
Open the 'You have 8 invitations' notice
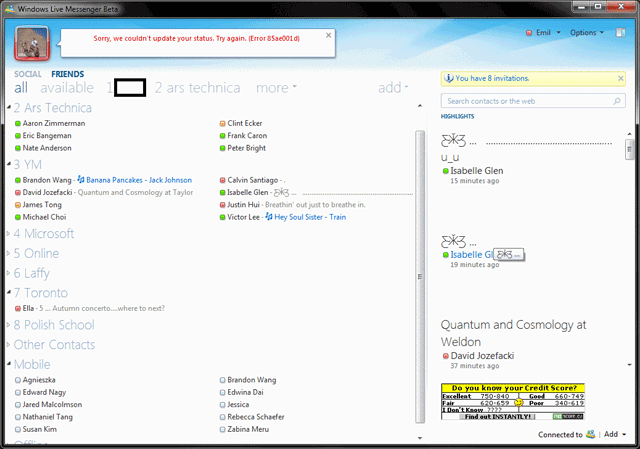492,78
